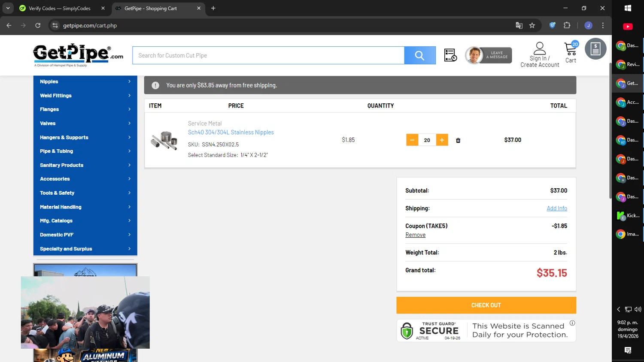Open the Ima... Chrome taskbar item
The height and width of the screenshot is (362, 644).
pos(628,234)
